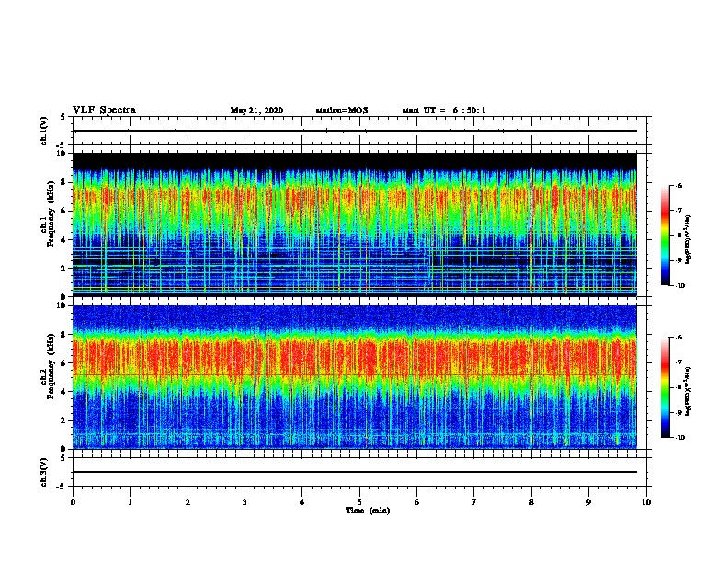This screenshot has width=728, height=563.
Task: Click the 'VLF Spectra' title text
Action: pyautogui.click(x=104, y=110)
